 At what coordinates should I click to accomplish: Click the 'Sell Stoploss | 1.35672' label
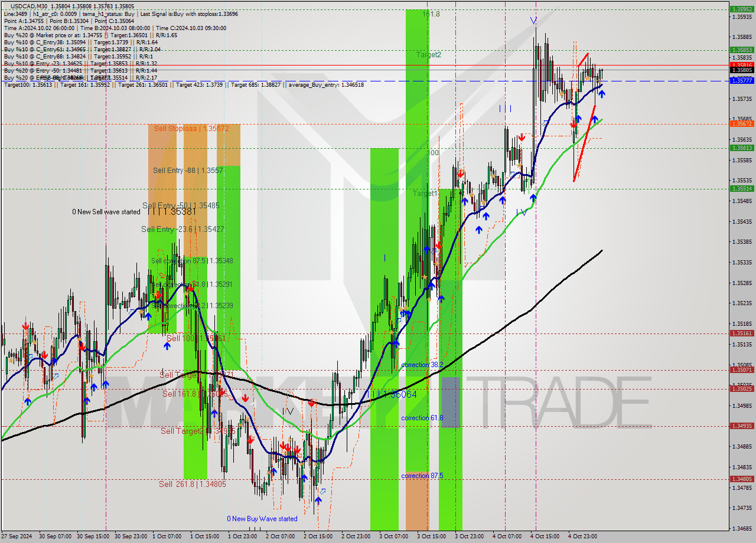click(x=191, y=128)
